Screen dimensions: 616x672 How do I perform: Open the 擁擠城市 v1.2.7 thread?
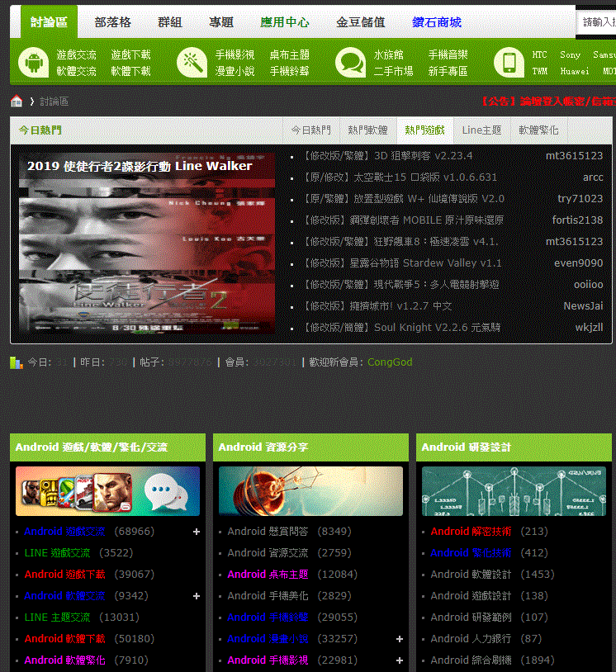point(377,306)
